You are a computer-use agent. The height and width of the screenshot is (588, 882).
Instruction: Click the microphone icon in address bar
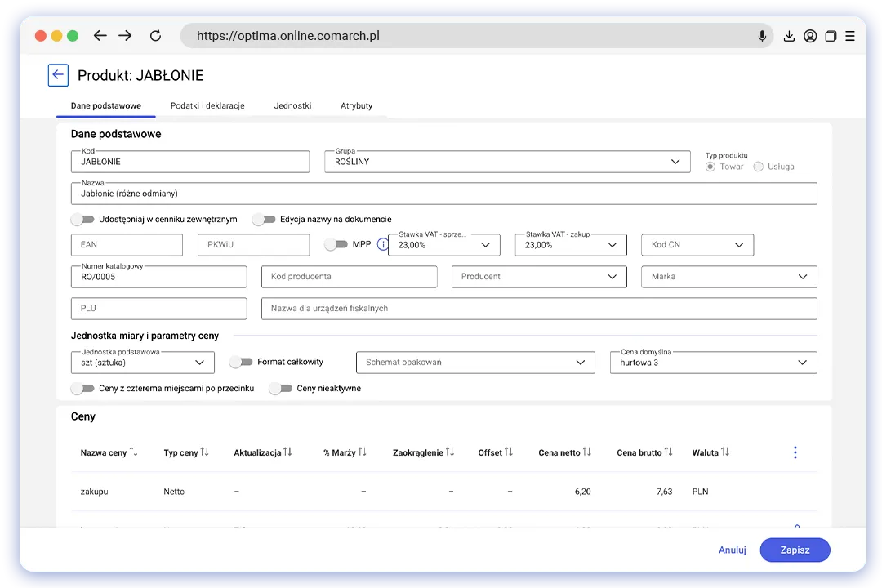(x=762, y=36)
